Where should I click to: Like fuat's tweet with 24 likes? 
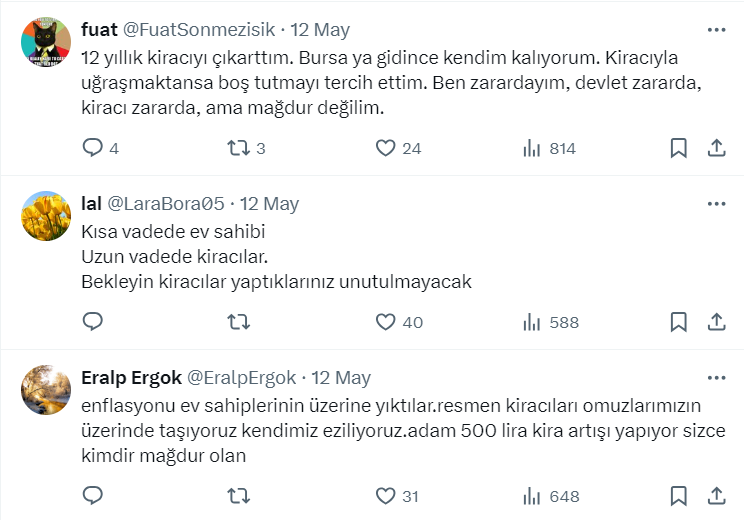point(387,148)
